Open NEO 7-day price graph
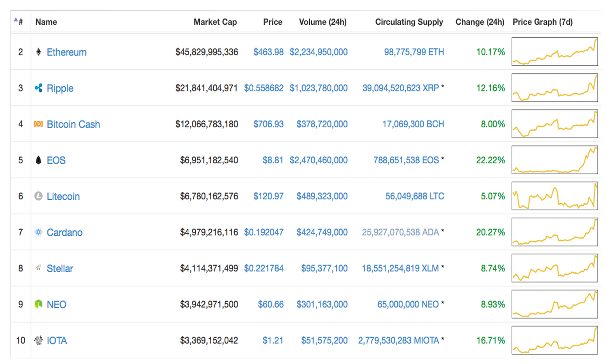Viewport: 607px width, 364px height. tap(555, 304)
